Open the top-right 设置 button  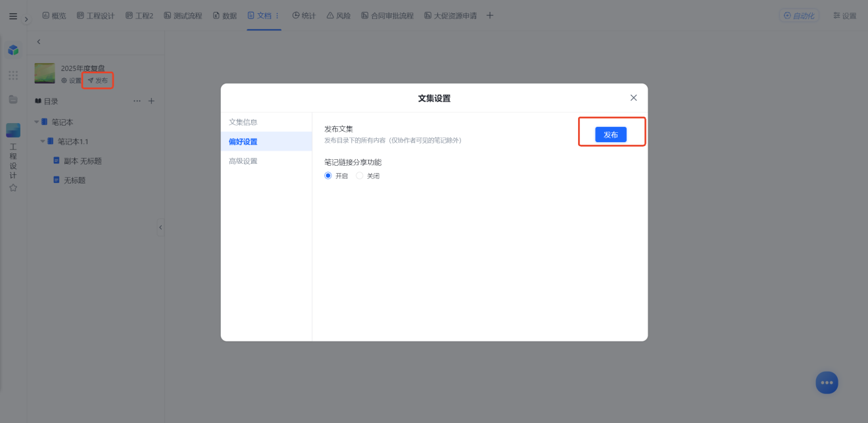point(844,16)
